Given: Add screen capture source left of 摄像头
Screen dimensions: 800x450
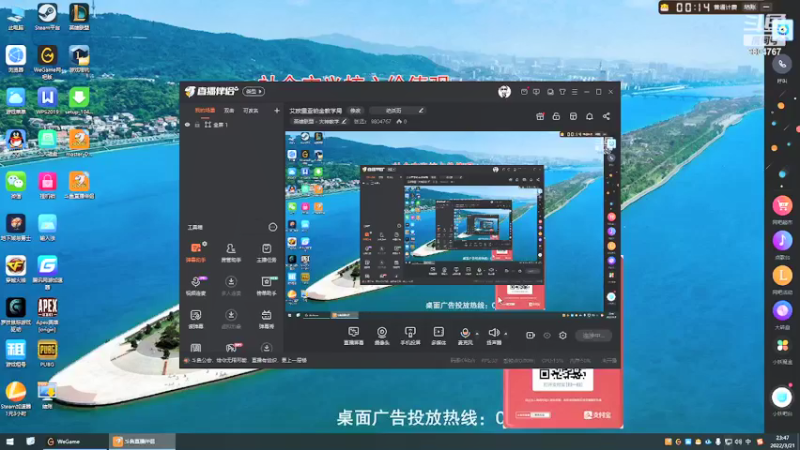Looking at the screenshot, I should coord(354,336).
